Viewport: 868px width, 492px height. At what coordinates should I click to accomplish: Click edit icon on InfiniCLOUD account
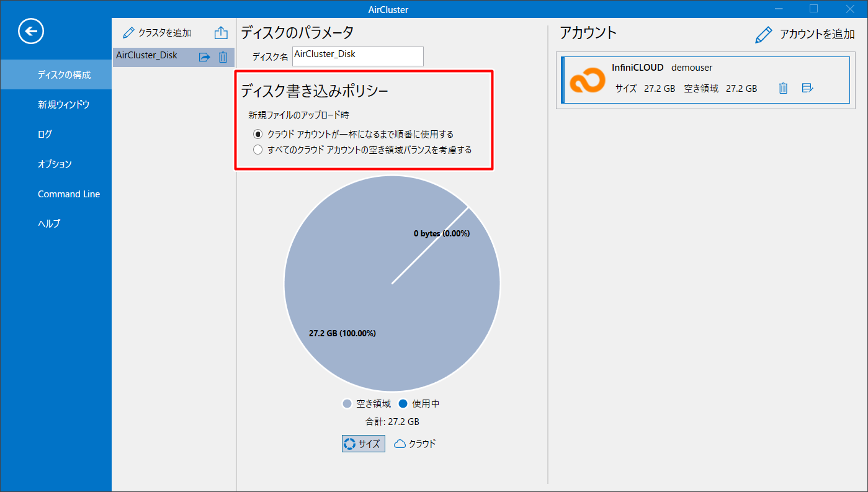[x=807, y=88]
